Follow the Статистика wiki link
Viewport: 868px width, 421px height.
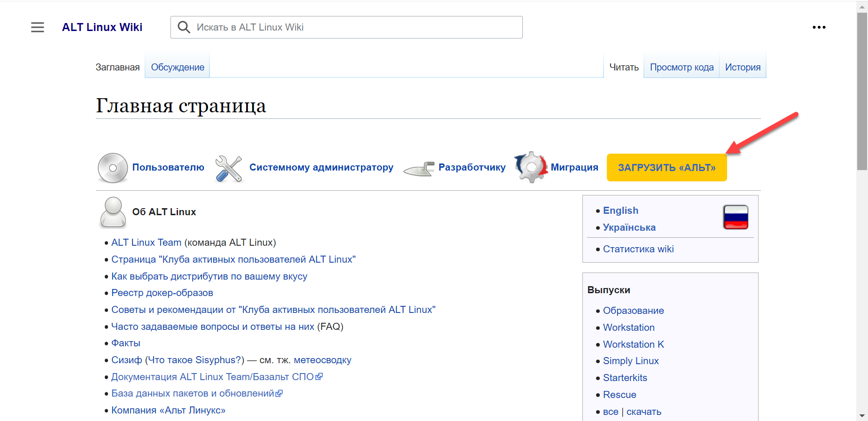pos(638,249)
